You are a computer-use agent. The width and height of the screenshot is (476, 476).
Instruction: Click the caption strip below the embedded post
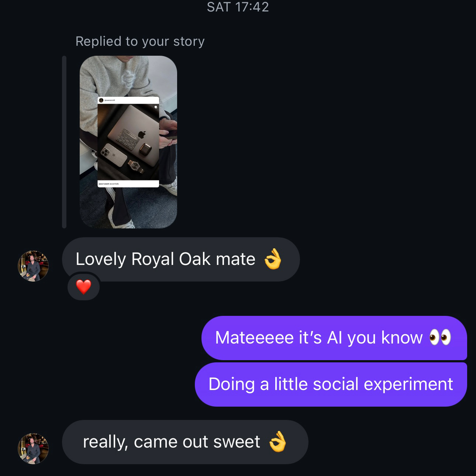click(x=128, y=184)
